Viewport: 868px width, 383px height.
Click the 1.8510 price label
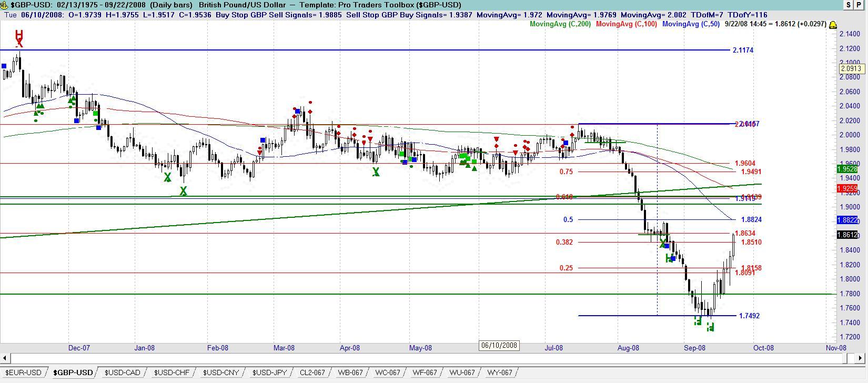coord(751,242)
